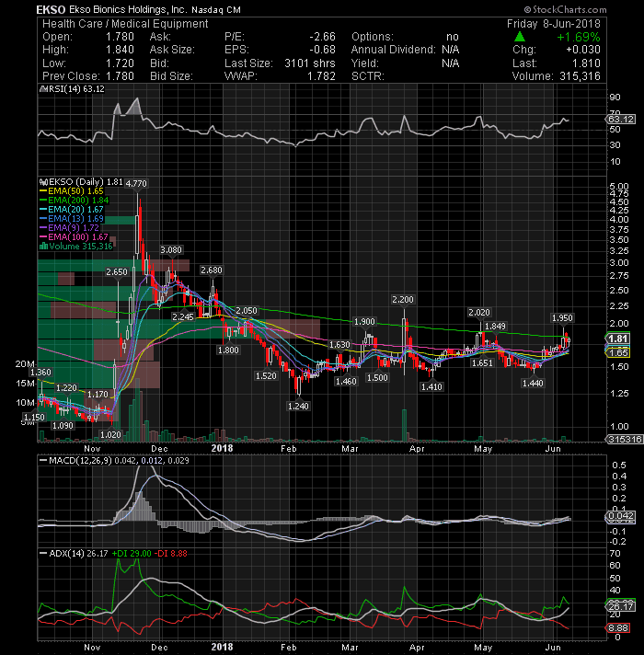Click the 2.020 May high label
The height and width of the screenshot is (655, 644).
[x=479, y=313]
